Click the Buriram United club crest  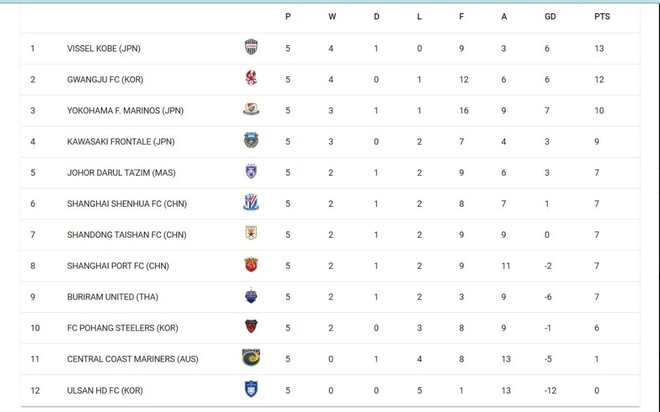click(x=251, y=296)
